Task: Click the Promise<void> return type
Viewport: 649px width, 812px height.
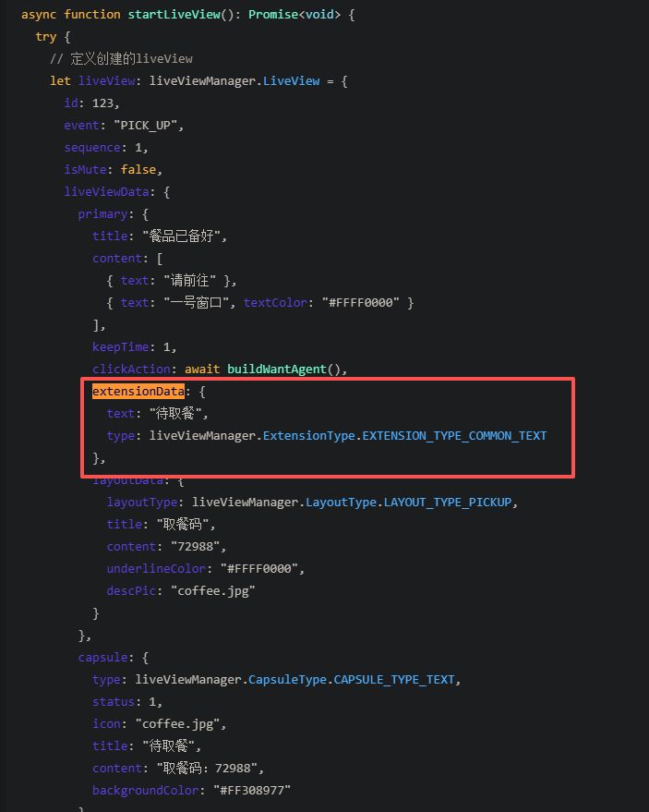Action: (x=294, y=15)
